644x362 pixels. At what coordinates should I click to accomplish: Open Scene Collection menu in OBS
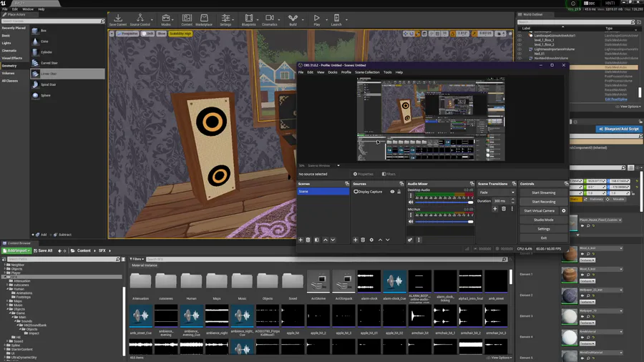[367, 72]
